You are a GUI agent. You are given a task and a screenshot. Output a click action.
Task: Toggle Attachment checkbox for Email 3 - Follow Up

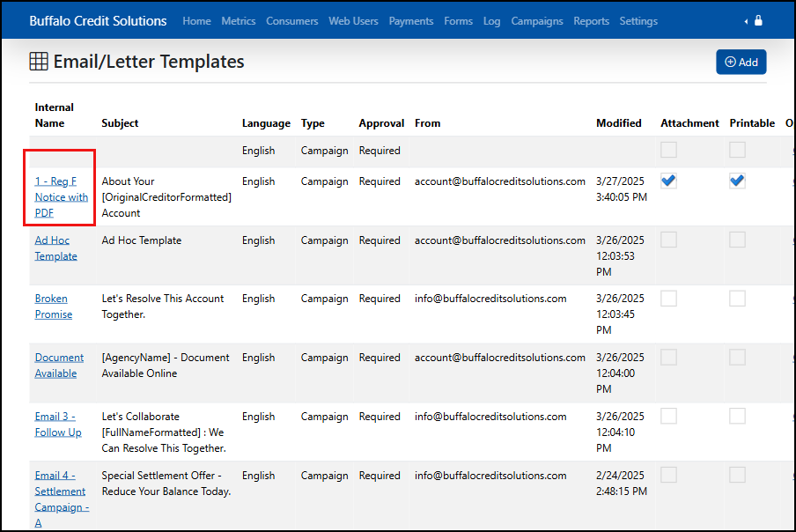click(668, 417)
